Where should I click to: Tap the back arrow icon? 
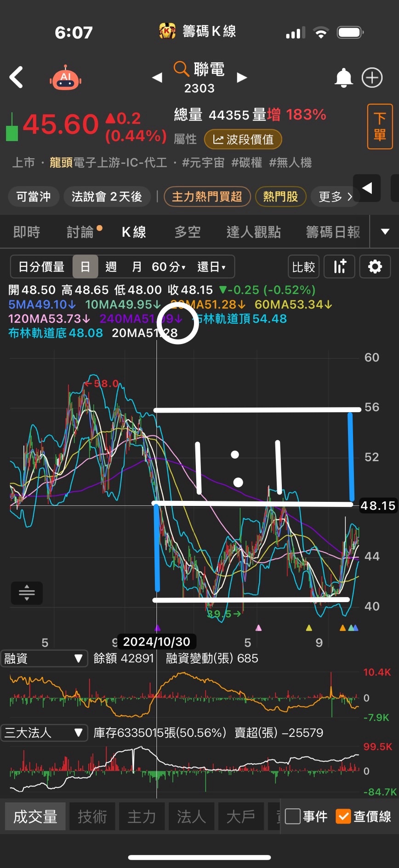[17, 77]
